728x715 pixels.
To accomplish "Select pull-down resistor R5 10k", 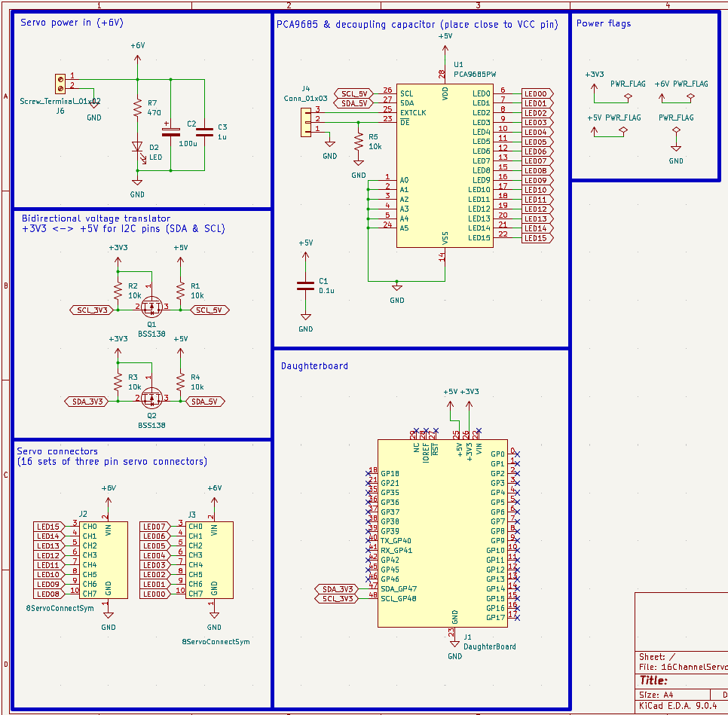I will click(x=358, y=142).
